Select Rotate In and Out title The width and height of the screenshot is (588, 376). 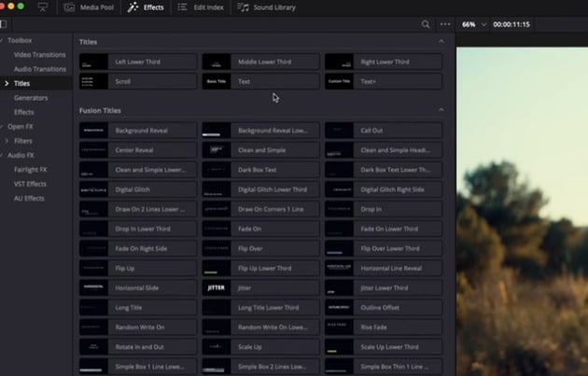click(x=138, y=347)
